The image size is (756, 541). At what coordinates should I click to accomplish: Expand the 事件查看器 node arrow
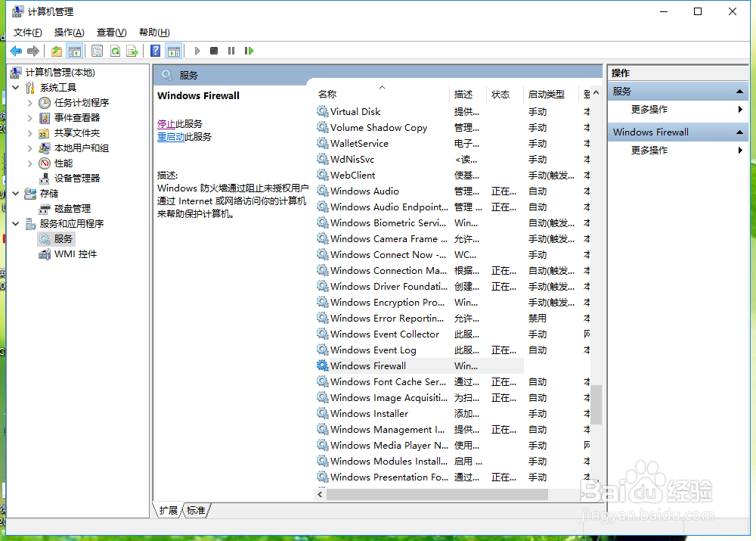point(30,118)
